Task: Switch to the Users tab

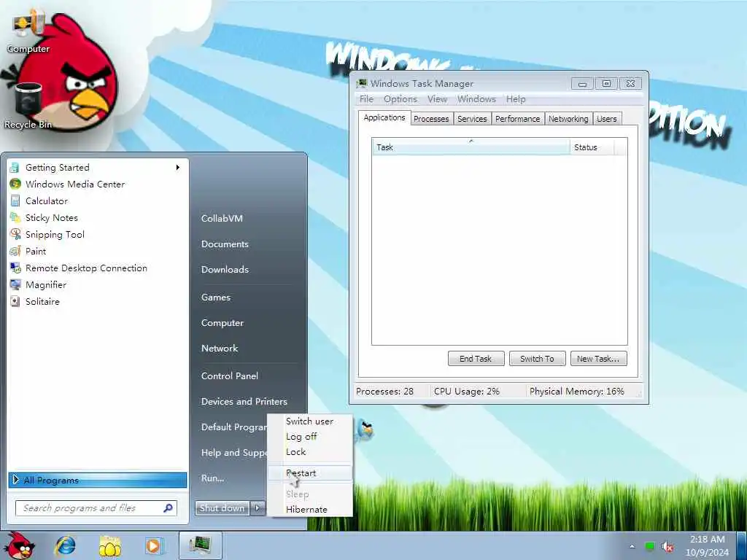Action: (607, 119)
